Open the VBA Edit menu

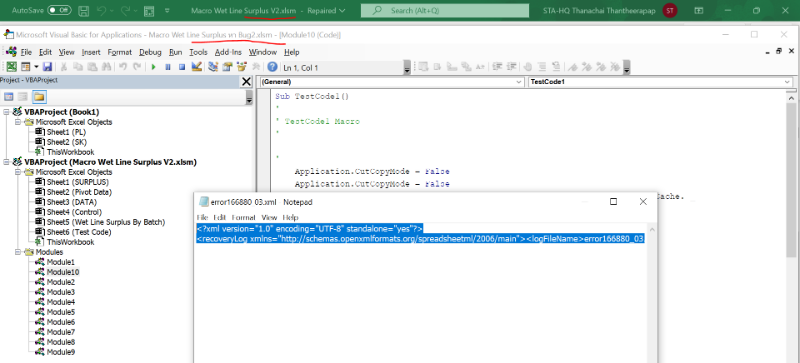click(45, 52)
